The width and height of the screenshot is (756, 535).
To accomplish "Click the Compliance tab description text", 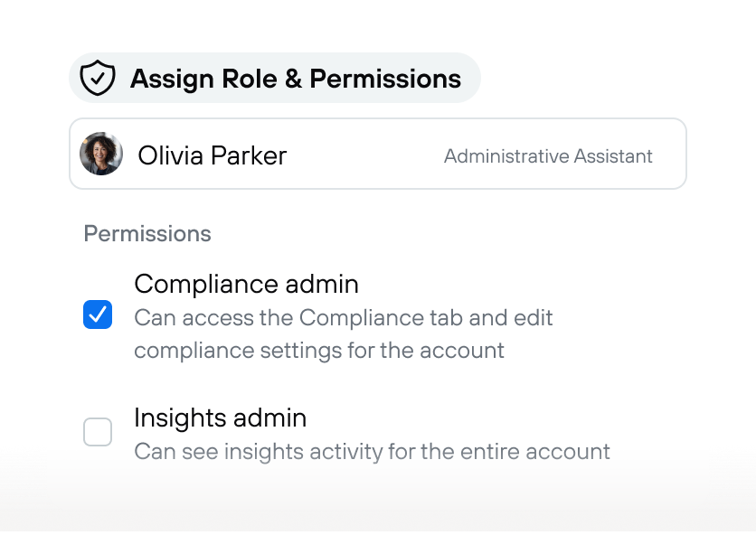I will 344,334.
